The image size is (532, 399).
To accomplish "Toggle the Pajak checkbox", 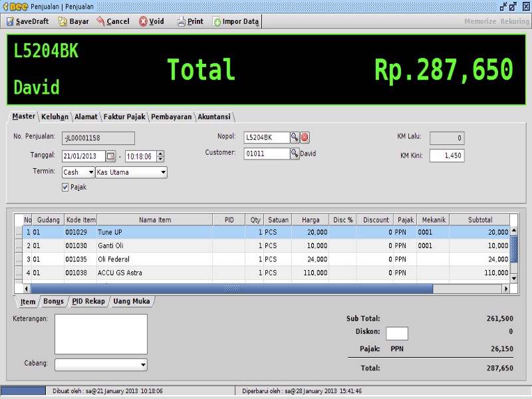I will click(x=65, y=188).
